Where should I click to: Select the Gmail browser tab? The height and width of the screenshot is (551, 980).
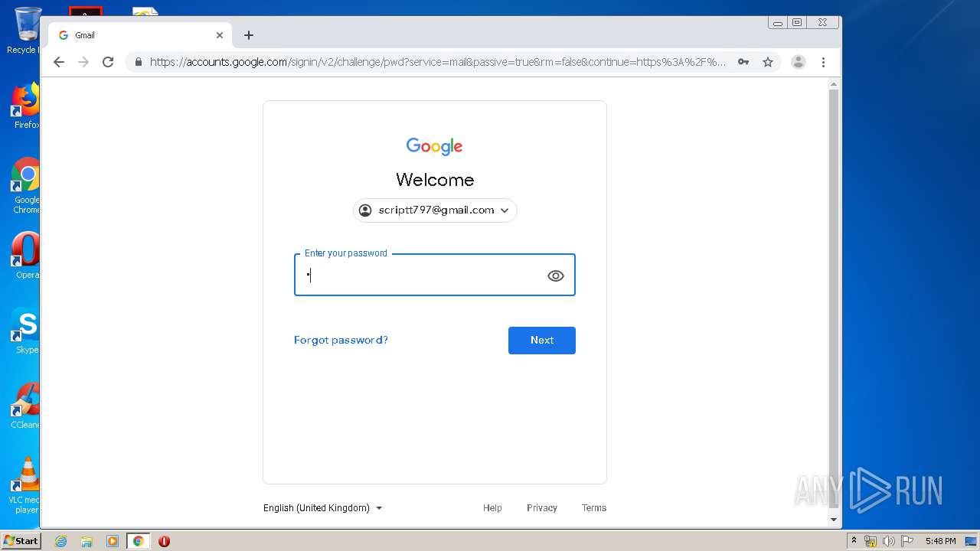coord(139,35)
